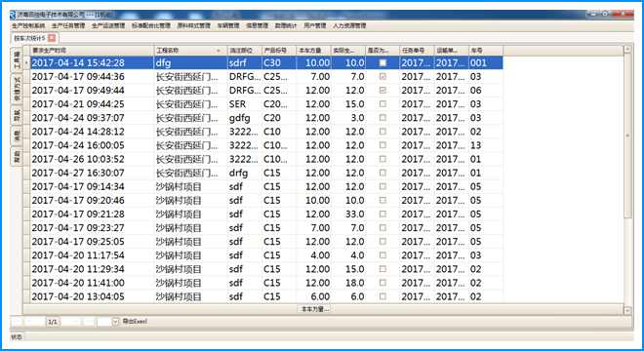Select the 4.00 value in 本车方量 column
Image resolution: width=644 pixels, height=351 pixels.
point(314,255)
